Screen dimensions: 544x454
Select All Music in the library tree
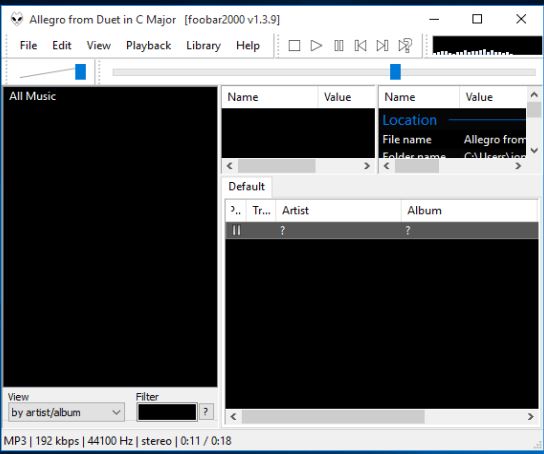33,96
